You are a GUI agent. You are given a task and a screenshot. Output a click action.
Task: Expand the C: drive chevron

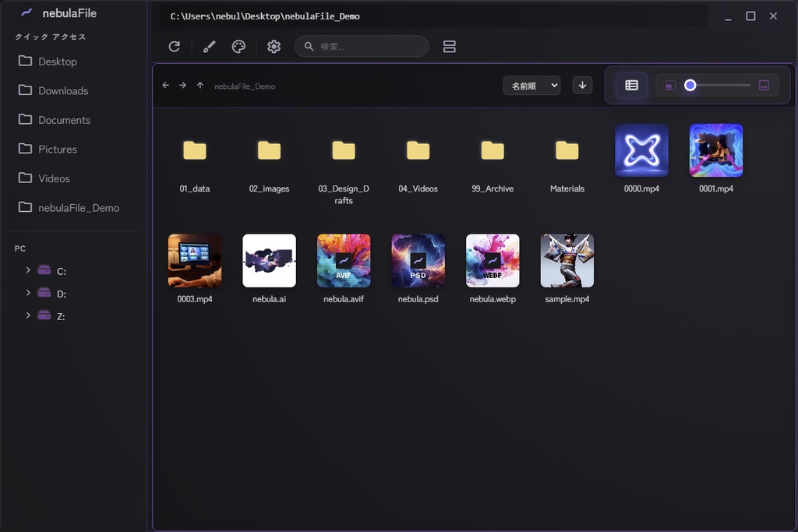[28, 270]
